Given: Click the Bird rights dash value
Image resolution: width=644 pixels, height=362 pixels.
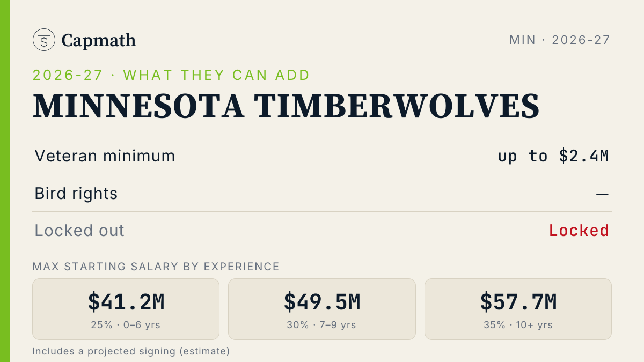Looking at the screenshot, I should point(602,194).
